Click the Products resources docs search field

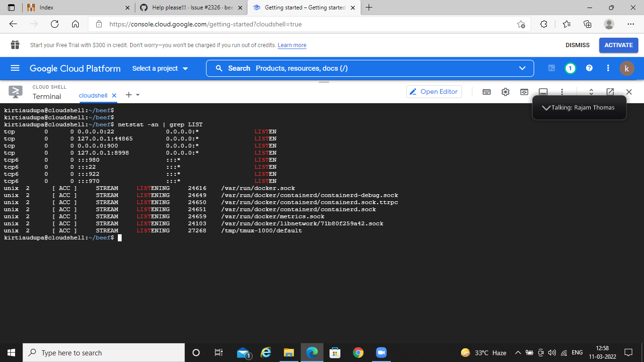coord(330,68)
